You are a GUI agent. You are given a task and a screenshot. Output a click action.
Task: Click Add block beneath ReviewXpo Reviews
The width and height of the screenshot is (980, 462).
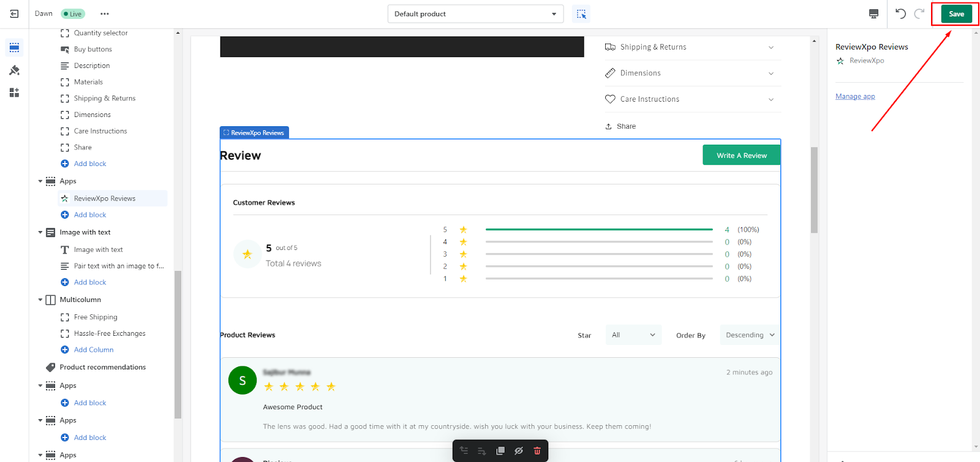(x=89, y=215)
